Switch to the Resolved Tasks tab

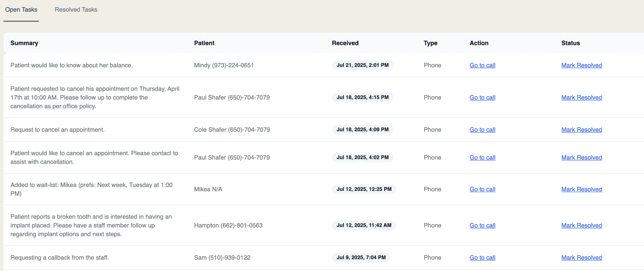click(76, 10)
